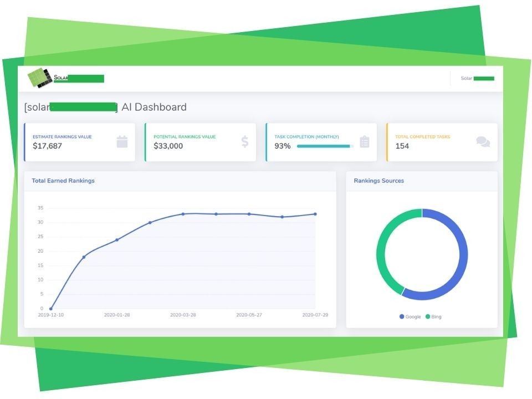Click the $33,000 potential rankings value
Image resolution: width=532 pixels, height=399 pixels.
(168, 146)
